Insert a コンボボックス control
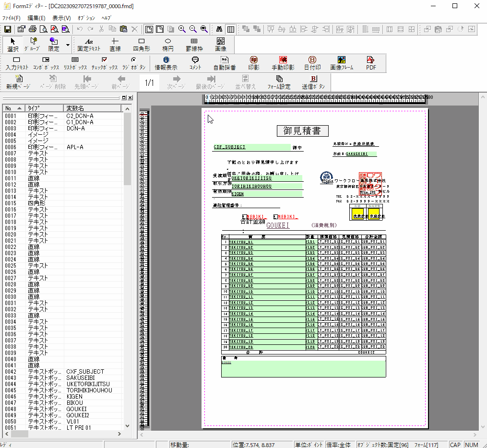The image size is (487, 448). point(46,63)
